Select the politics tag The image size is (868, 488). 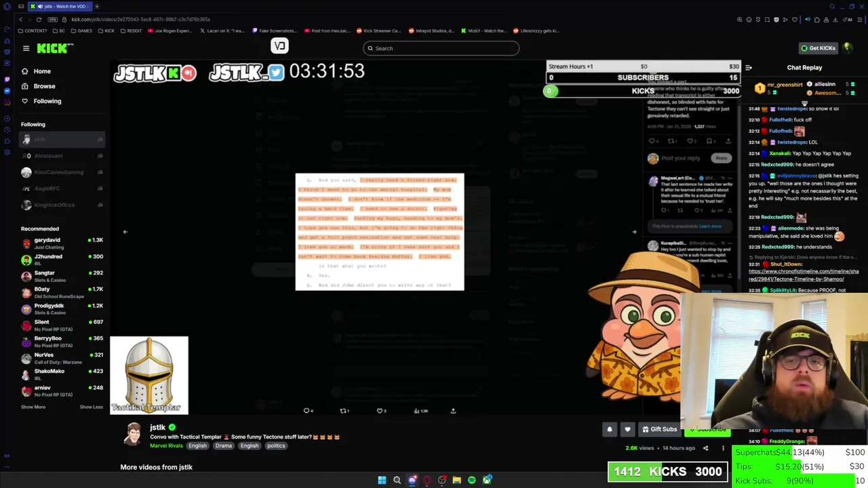pos(276,446)
